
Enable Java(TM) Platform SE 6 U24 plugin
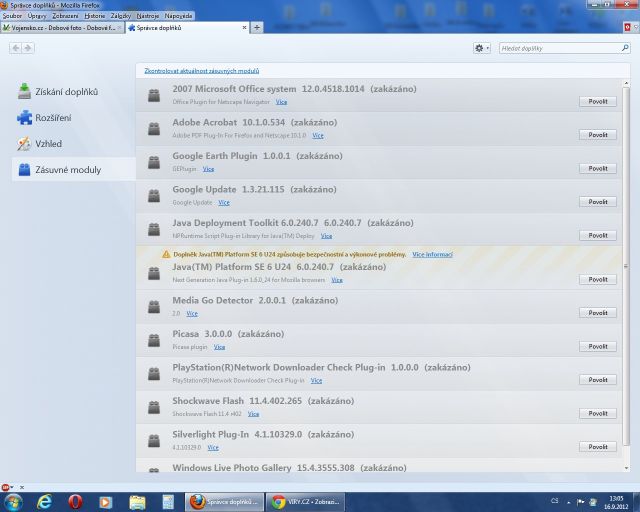(x=598, y=279)
